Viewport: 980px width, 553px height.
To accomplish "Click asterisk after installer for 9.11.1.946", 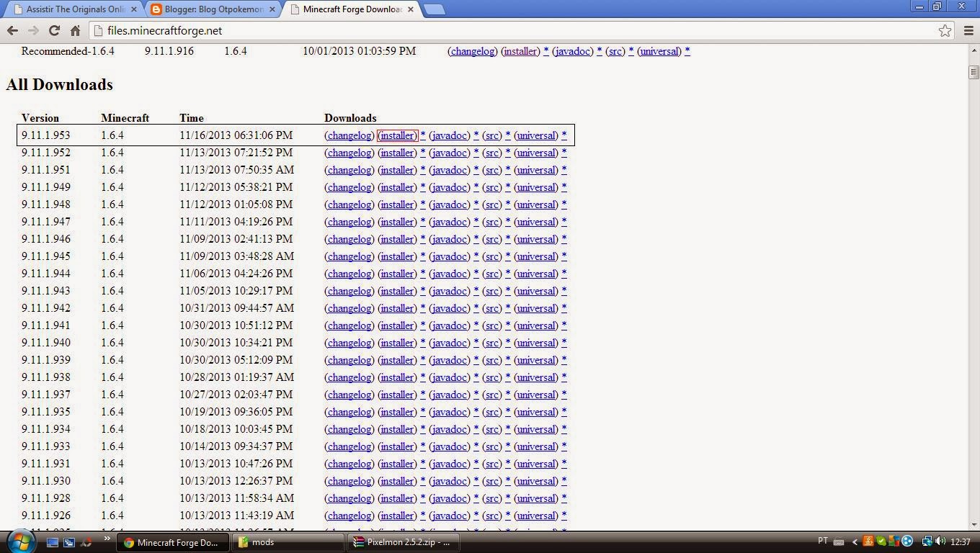I will [x=423, y=239].
